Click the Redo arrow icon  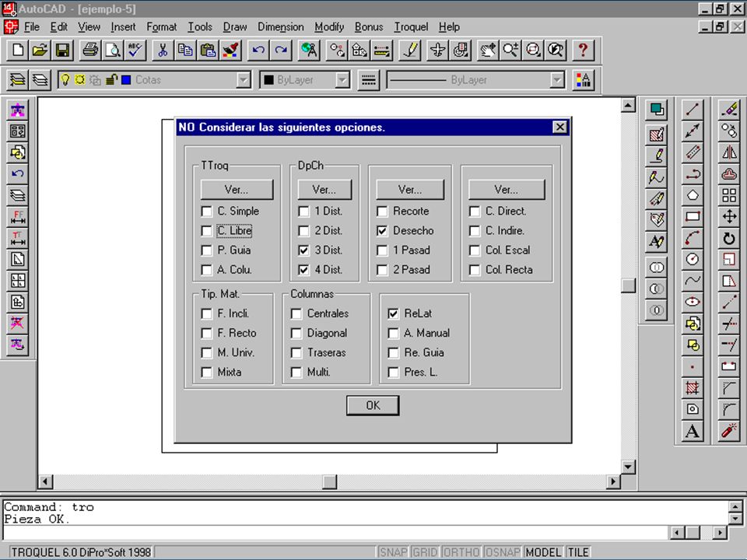(x=281, y=50)
